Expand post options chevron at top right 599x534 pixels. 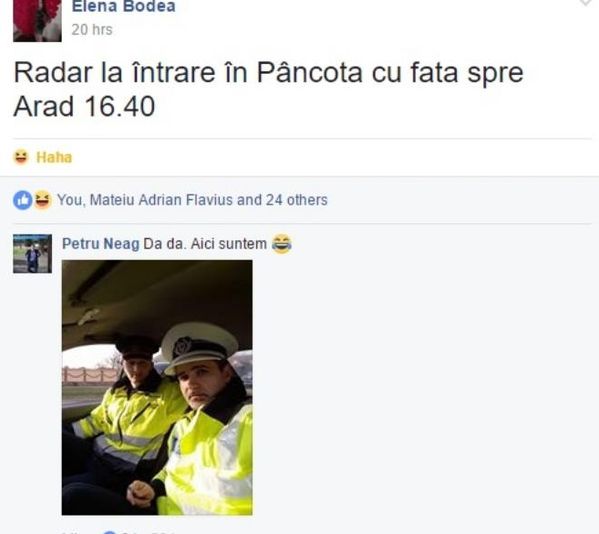(586, 3)
